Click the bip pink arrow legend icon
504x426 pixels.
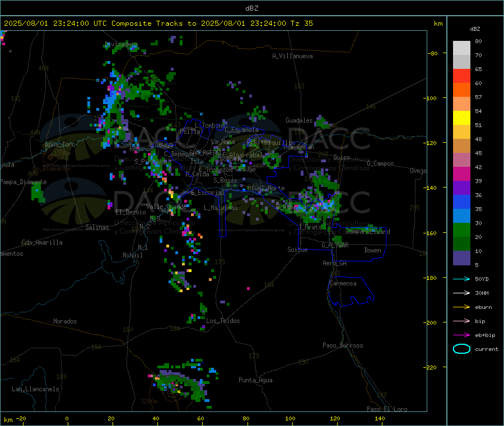461,321
